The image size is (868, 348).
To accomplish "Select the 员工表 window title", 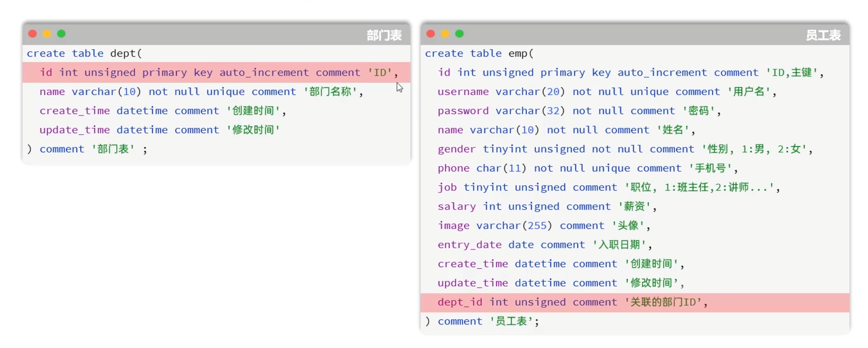I will pos(823,35).
